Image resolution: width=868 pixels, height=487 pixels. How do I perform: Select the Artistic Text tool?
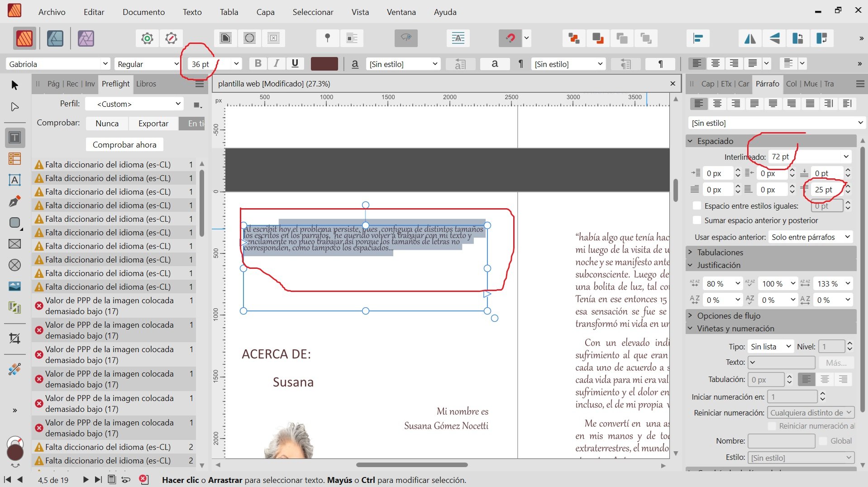(x=14, y=180)
